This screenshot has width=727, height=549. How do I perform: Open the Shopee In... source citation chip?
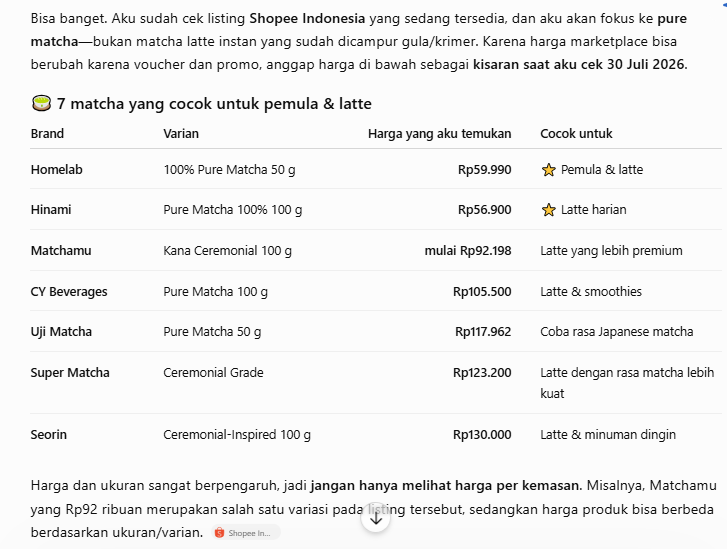[246, 533]
